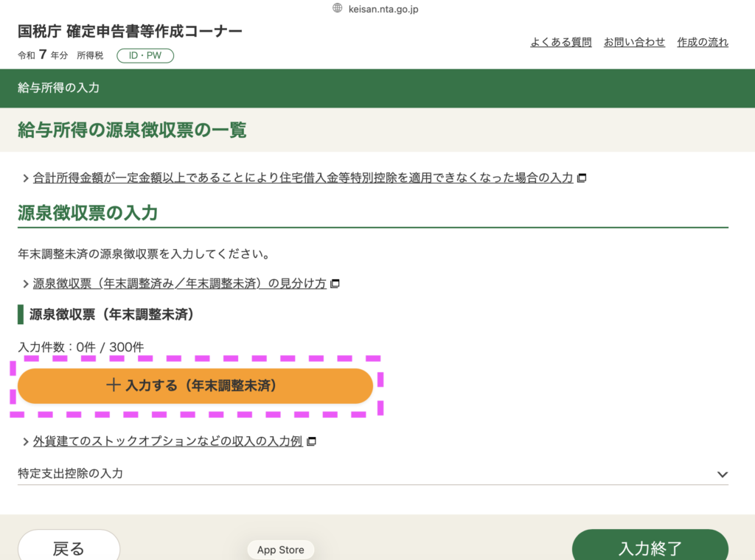
Task: Open the 外貨建てのストックオプション input example link
Action: (x=167, y=441)
